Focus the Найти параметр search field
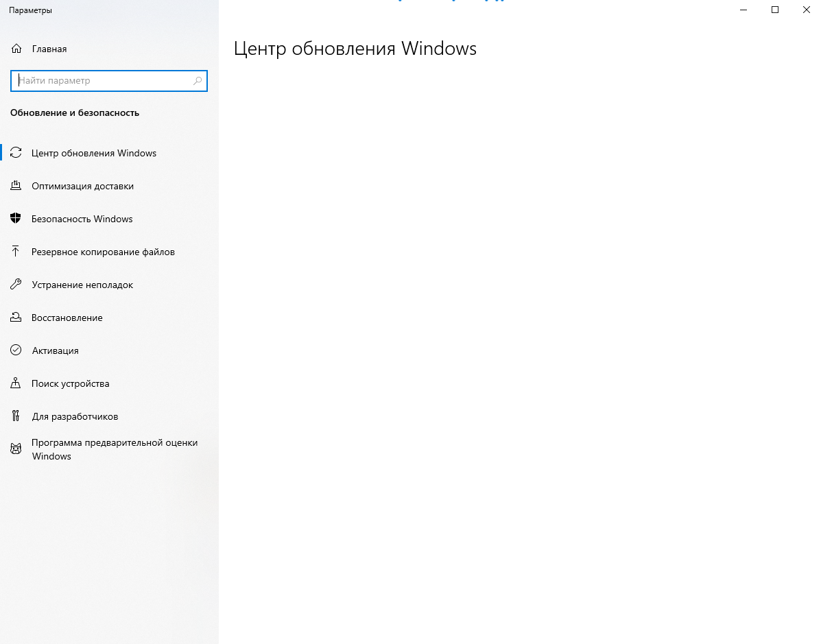The height and width of the screenshot is (644, 821). [109, 81]
